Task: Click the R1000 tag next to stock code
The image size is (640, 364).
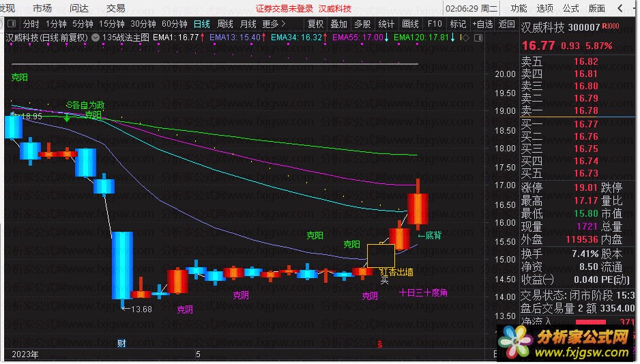Action: point(611,27)
